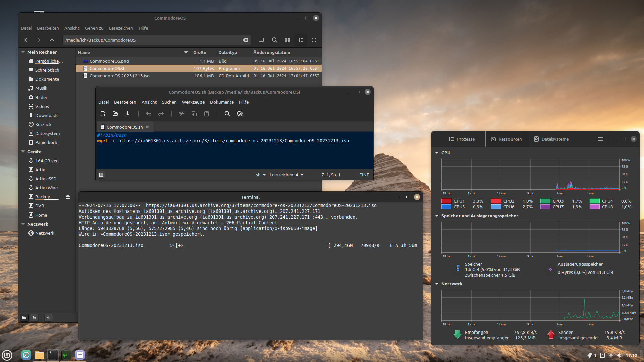Viewport: 644px width, 362px height.
Task: Click the find and replace icon in editor
Action: tap(240, 114)
